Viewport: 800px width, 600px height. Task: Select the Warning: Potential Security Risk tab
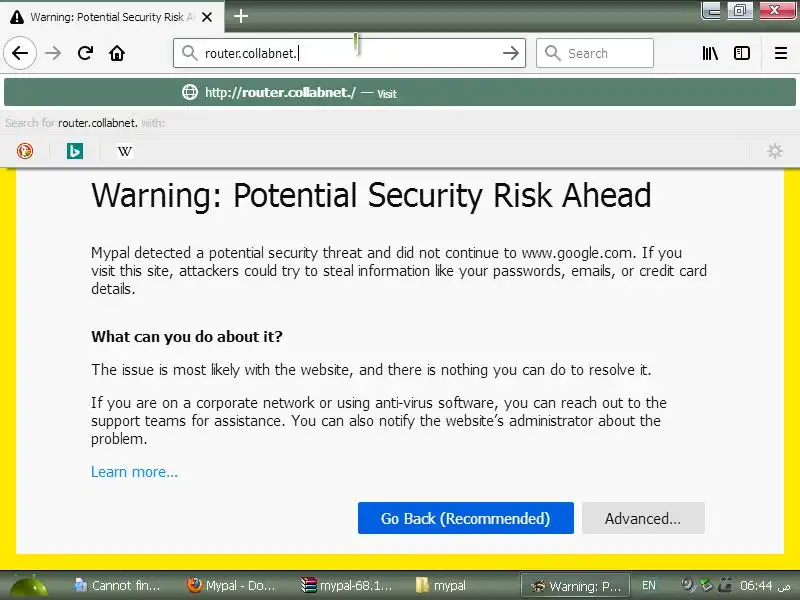pos(112,17)
